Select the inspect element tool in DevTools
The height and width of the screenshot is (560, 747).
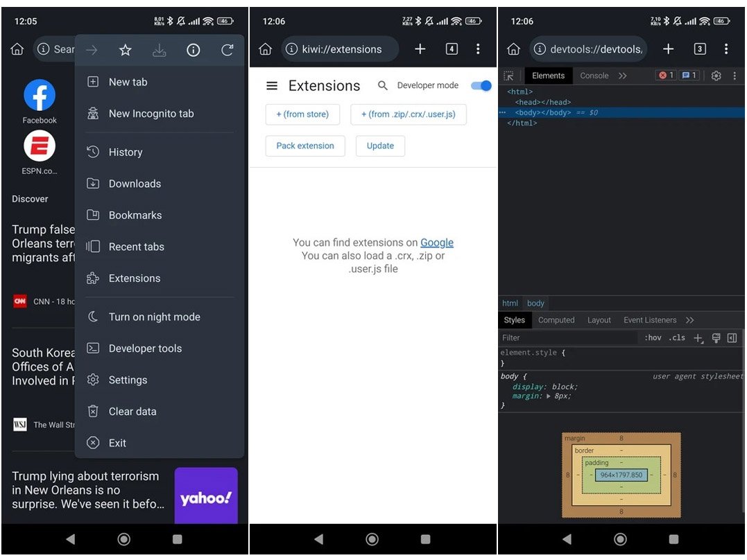point(508,75)
